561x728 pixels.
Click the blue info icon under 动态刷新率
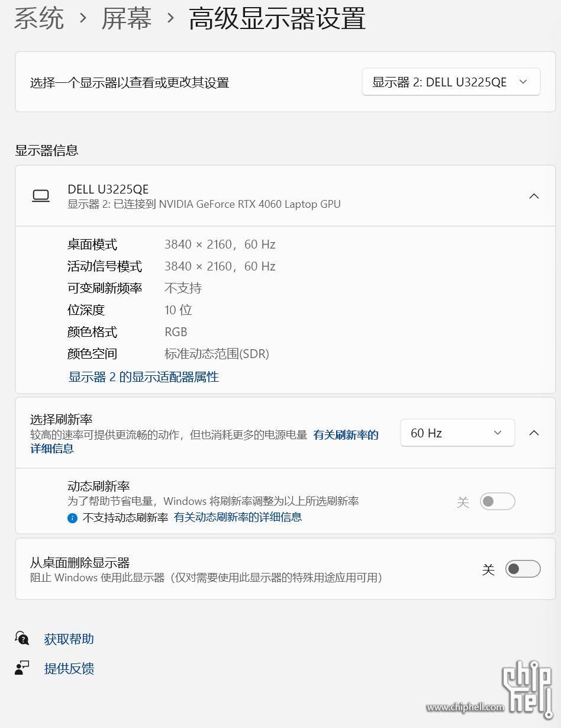(x=72, y=518)
